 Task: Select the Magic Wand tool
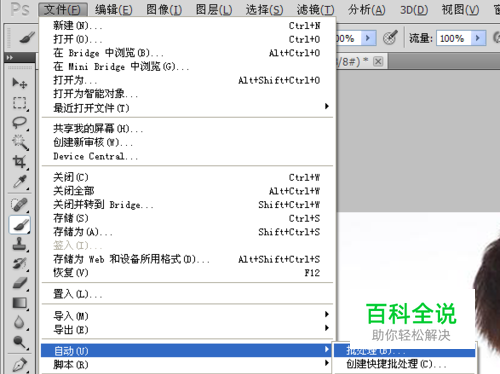20,142
